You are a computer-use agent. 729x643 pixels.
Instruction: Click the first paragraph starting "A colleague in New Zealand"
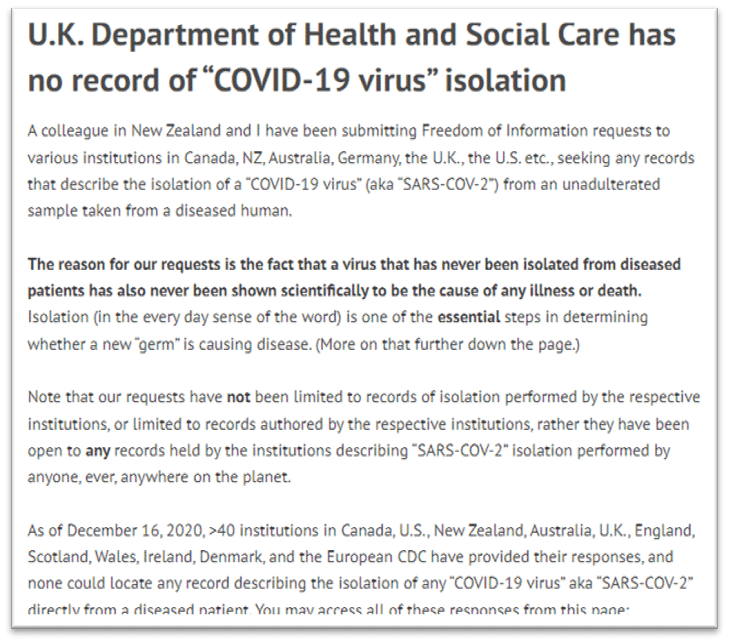tap(360, 171)
